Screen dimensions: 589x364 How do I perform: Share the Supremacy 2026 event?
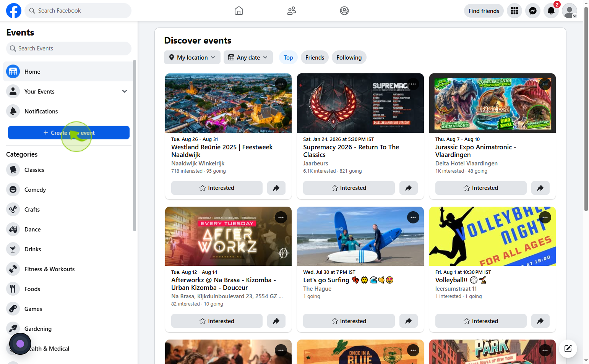click(x=409, y=188)
